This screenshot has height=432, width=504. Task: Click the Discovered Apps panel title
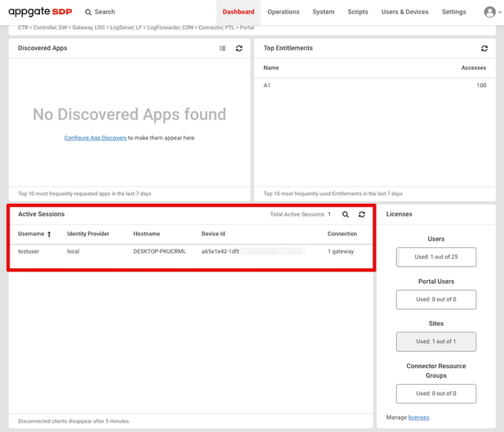43,48
